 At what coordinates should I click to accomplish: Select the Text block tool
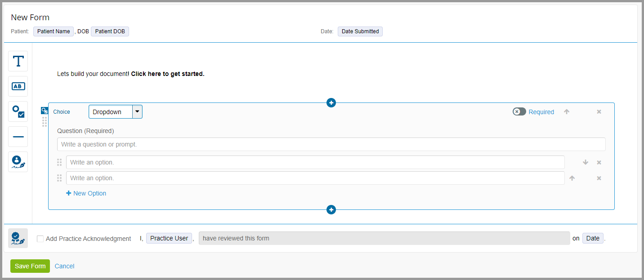click(18, 61)
